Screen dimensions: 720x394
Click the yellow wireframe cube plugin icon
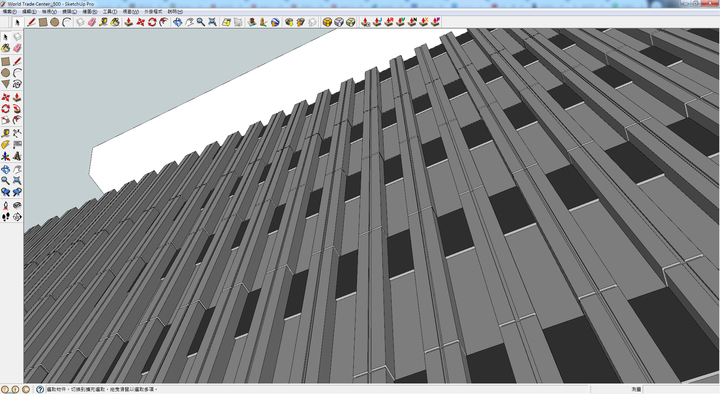[x=327, y=22]
